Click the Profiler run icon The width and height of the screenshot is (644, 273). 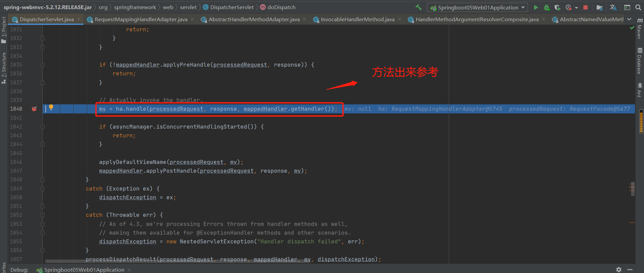[568, 7]
